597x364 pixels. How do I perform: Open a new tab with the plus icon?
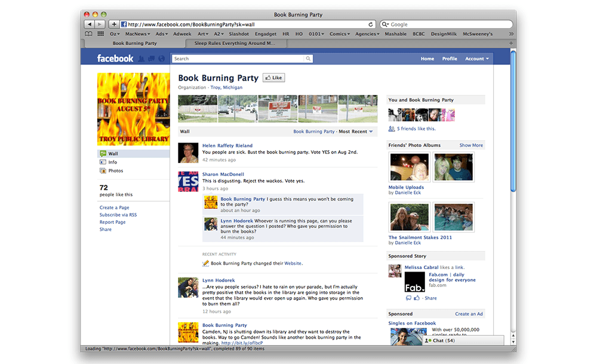pos(511,43)
